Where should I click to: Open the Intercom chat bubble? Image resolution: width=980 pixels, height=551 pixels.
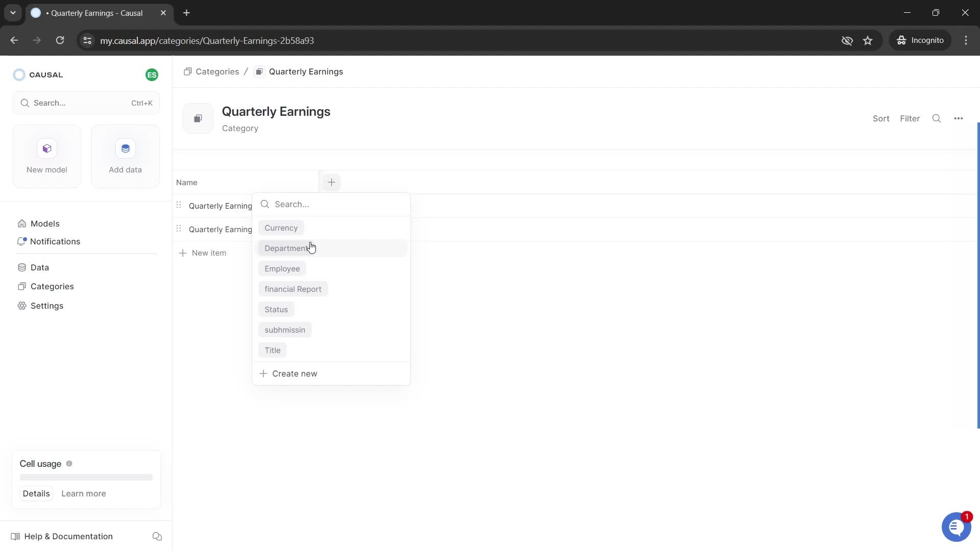[x=956, y=527]
